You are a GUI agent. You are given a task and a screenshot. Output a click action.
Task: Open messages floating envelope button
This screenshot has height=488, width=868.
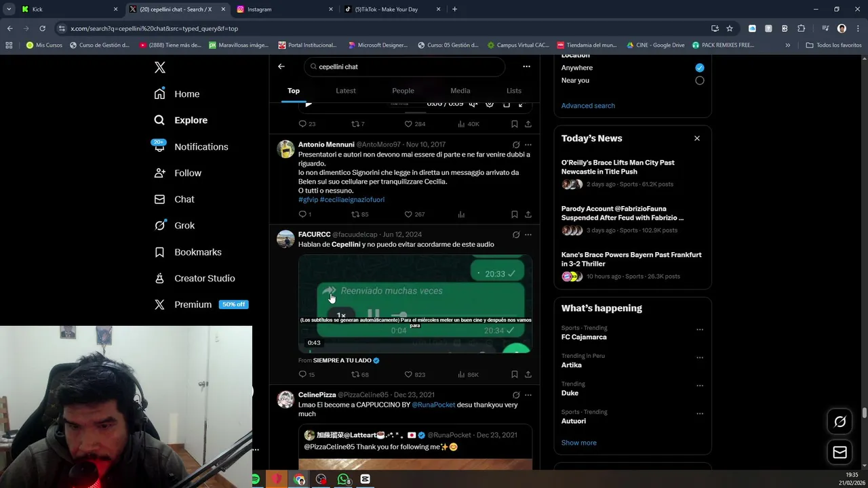840,453
